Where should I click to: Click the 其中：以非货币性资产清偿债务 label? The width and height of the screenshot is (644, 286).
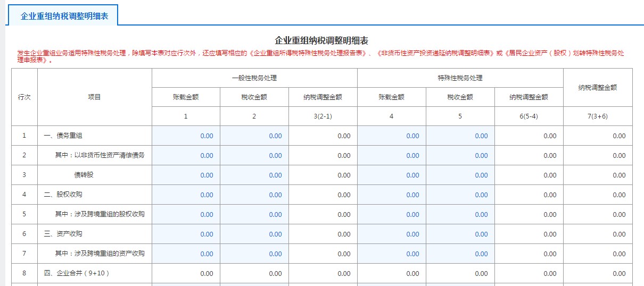tap(100, 155)
